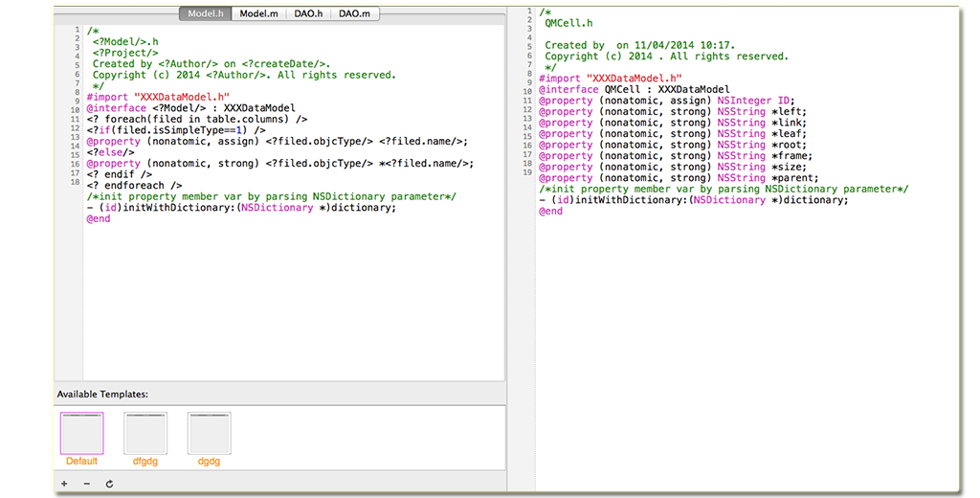Click 'Created by on 11/04/2014 10:17.' line
The width and height of the screenshot is (980, 498).
click(639, 45)
